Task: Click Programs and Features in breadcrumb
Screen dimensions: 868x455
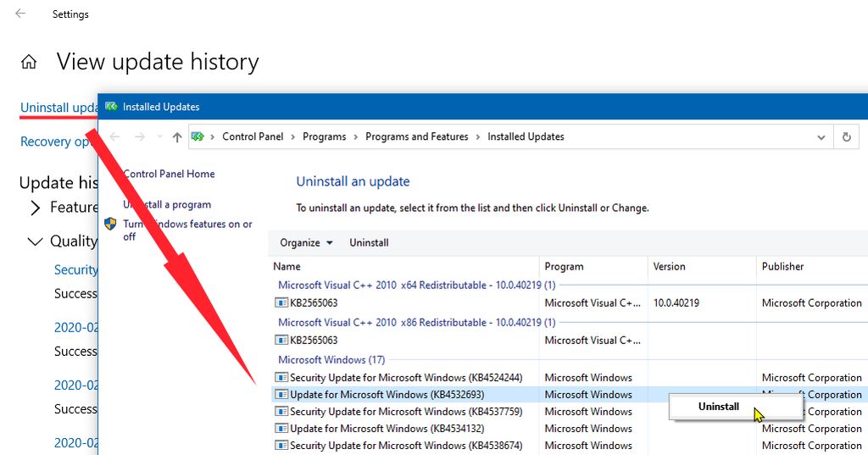Action: point(416,137)
